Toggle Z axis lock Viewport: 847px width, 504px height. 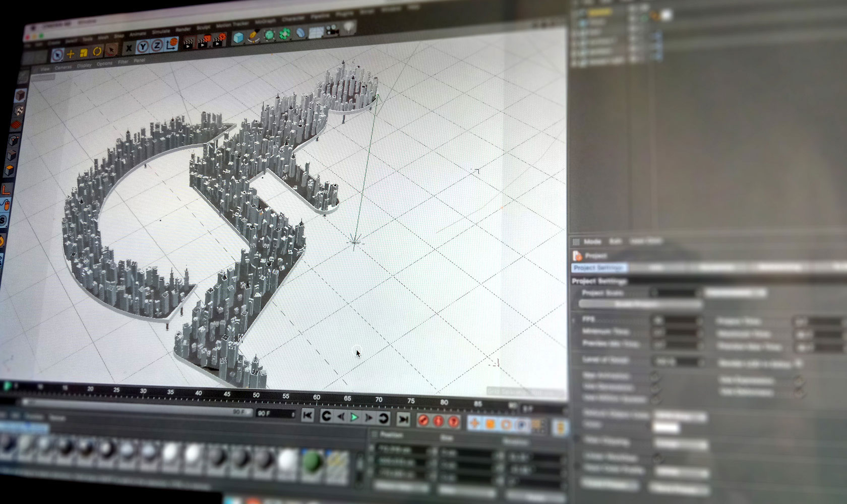tap(156, 46)
